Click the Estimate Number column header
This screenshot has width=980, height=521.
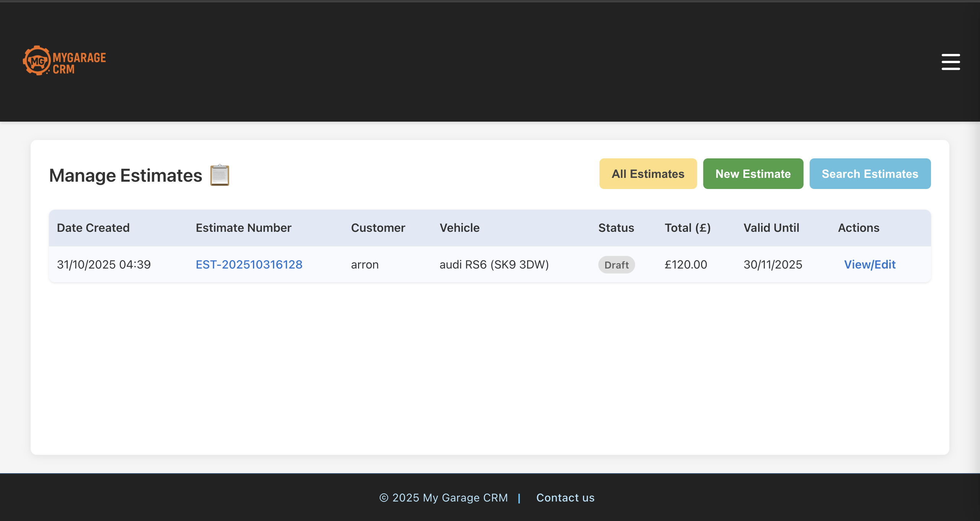point(243,228)
